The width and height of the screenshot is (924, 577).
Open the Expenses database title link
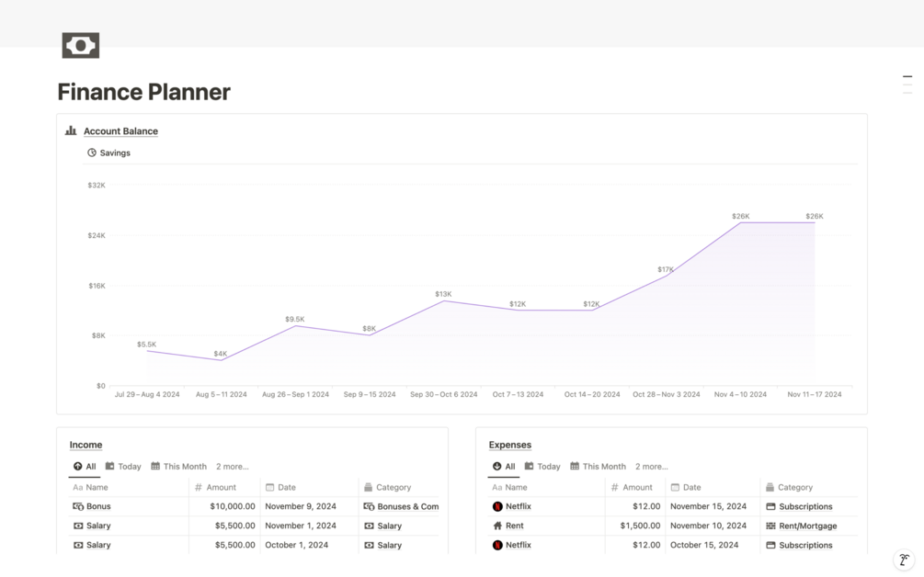tap(509, 445)
